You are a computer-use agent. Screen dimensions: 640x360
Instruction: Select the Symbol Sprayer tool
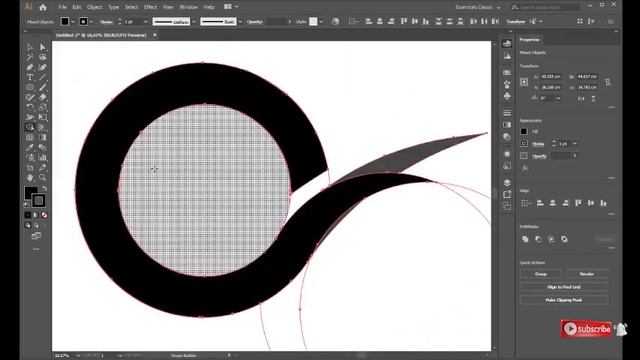click(x=30, y=158)
